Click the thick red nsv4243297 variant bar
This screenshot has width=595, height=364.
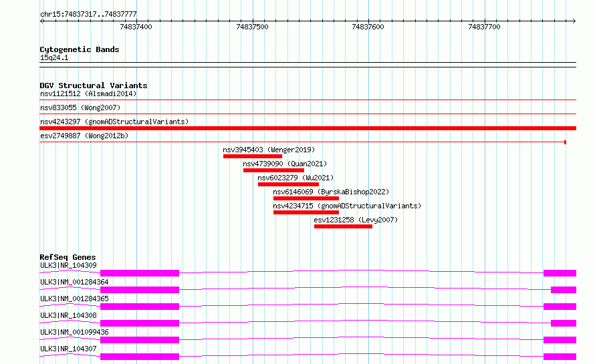coord(308,128)
